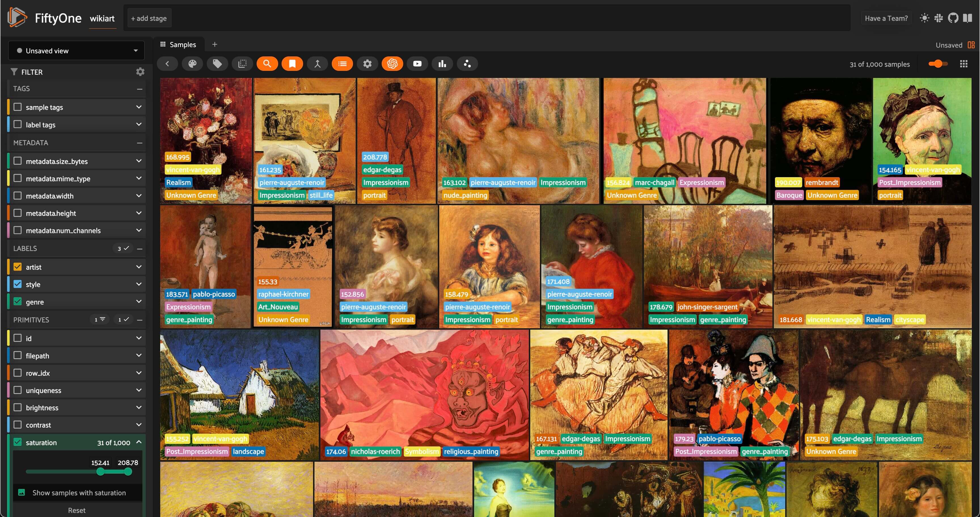Expand the metadata.height filter
The height and width of the screenshot is (517, 980).
[139, 213]
